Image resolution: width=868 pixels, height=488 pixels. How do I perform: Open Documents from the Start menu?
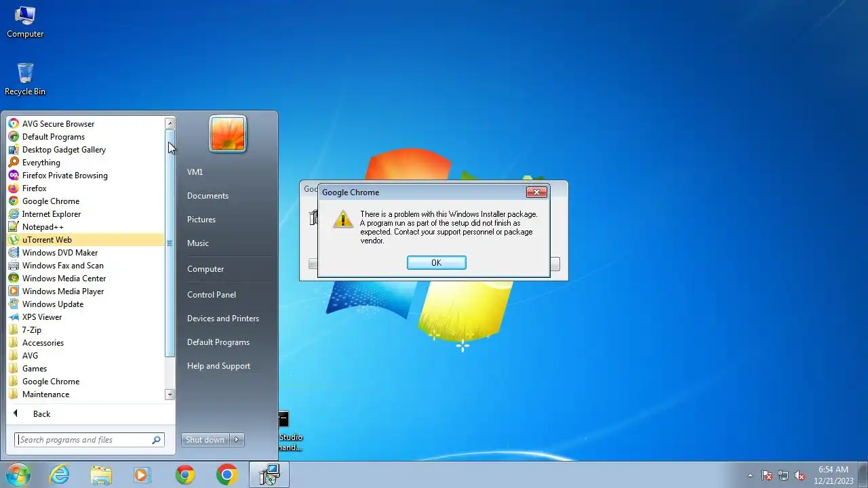227,196
